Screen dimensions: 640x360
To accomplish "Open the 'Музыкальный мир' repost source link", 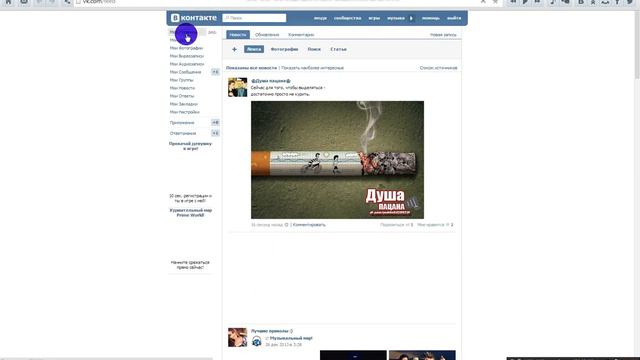I will tap(291, 338).
